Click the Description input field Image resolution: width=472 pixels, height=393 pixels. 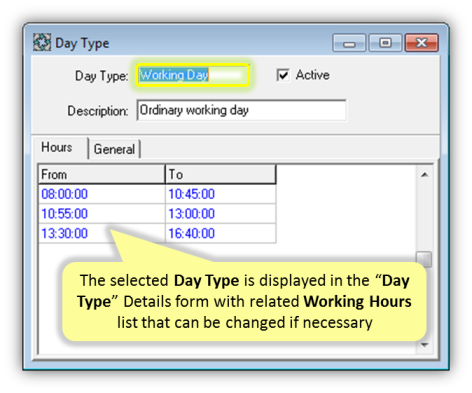[242, 110]
